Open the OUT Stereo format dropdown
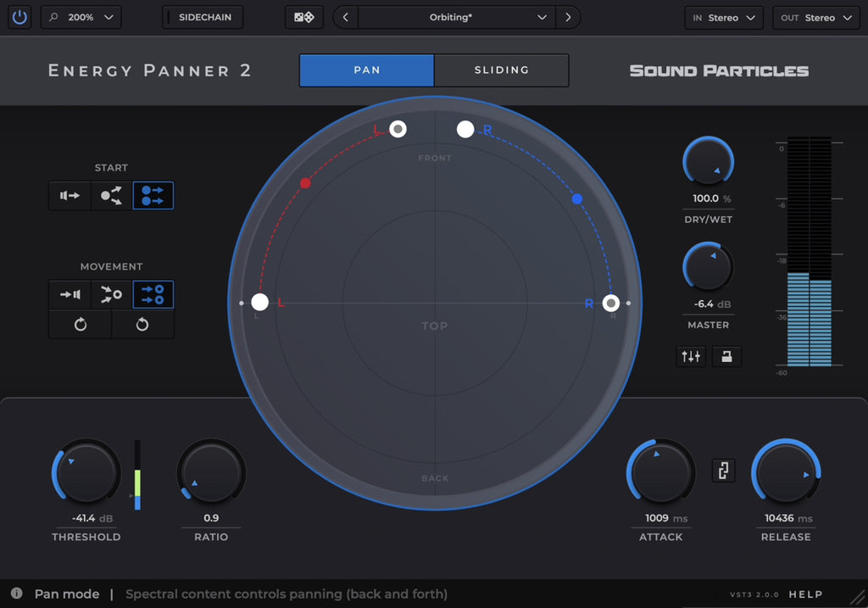Viewport: 868px width, 608px height. [816, 18]
